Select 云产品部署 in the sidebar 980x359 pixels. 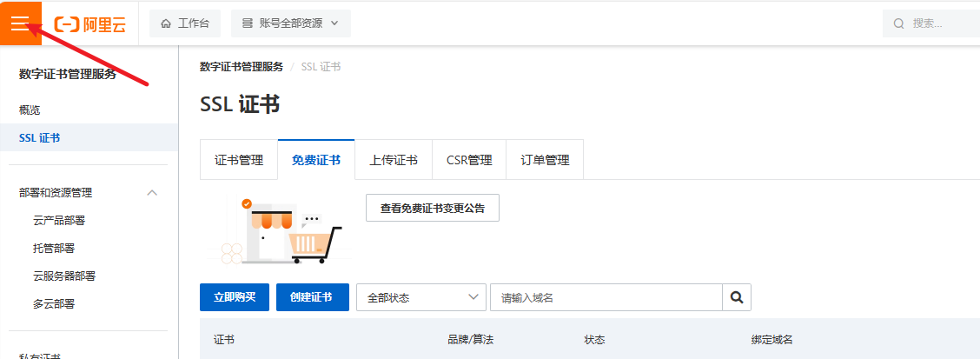pos(59,221)
